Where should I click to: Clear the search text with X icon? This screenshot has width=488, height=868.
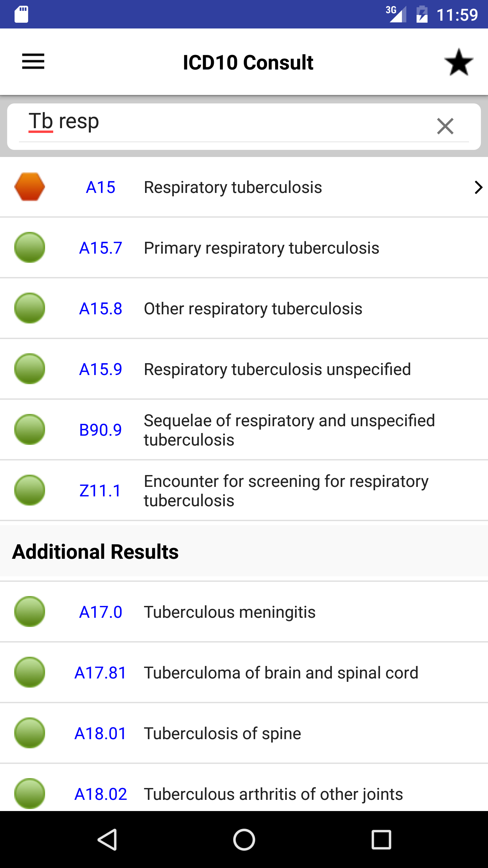[445, 126]
